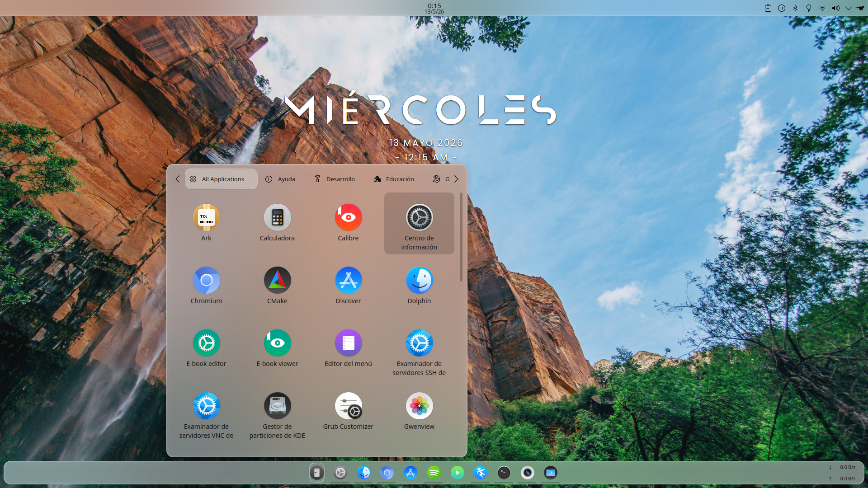The image size is (868, 488).
Task: Click the green play button dock icon
Action: (x=458, y=473)
